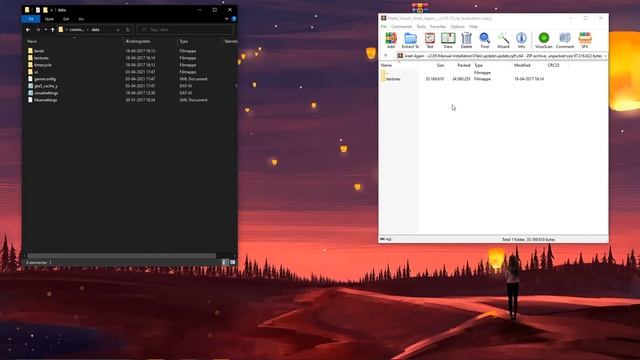The image size is (640, 360).
Task: Open the Hjem tab in Explorer
Action: (x=49, y=19)
